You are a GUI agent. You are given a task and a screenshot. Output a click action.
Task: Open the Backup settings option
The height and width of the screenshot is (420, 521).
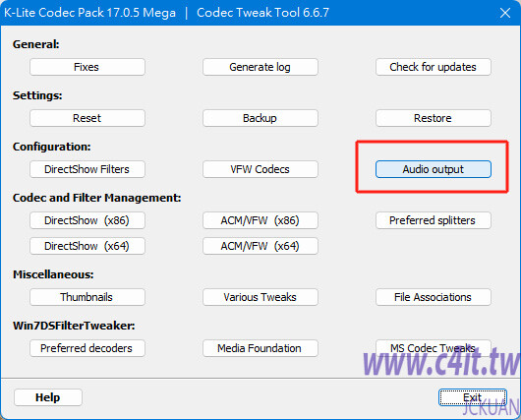pyautogui.click(x=260, y=118)
